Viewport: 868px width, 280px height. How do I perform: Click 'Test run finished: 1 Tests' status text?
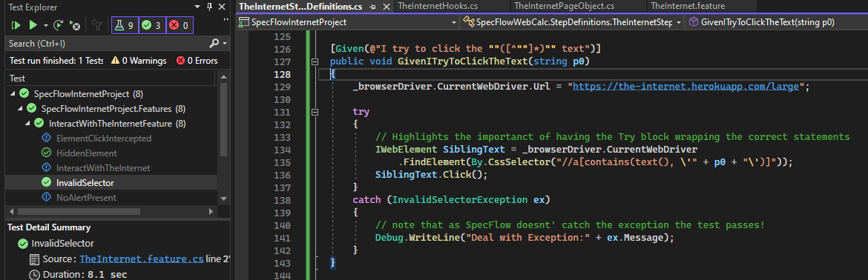coord(56,61)
